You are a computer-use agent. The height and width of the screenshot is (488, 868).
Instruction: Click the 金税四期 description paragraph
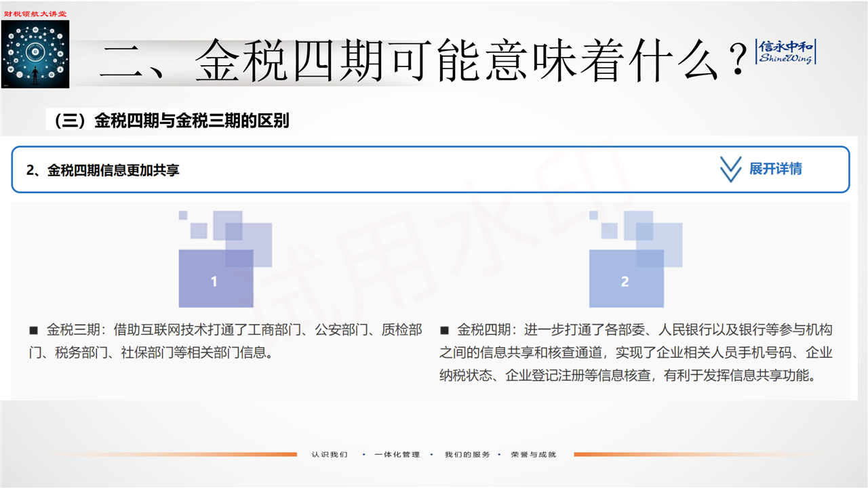point(635,352)
